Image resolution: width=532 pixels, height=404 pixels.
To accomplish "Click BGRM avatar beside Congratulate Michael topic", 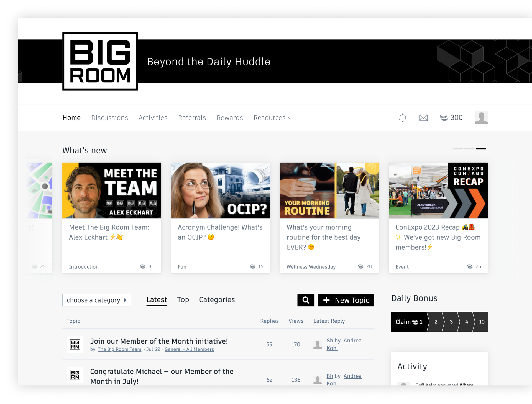I will pos(75,375).
